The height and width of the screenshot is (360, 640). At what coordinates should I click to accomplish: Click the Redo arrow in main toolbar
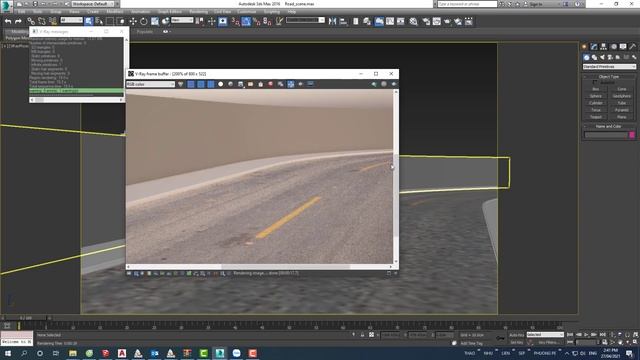(x=18, y=21)
